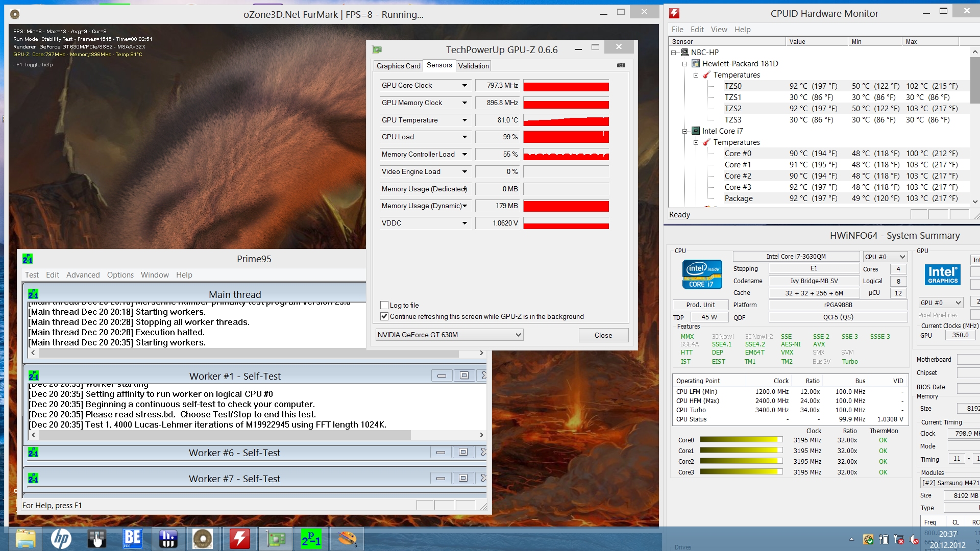Switch to the Validation tab in GPU-Z
Image resolution: width=980 pixels, height=551 pixels.
(x=473, y=66)
